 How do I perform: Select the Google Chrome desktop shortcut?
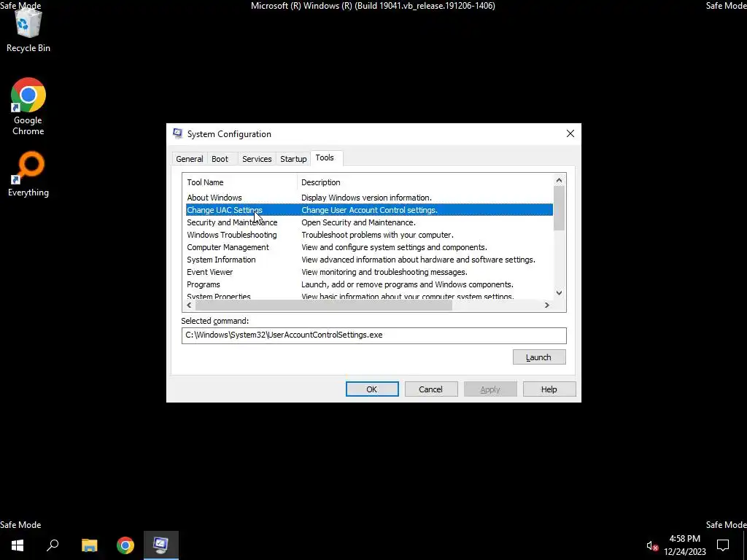(28, 106)
